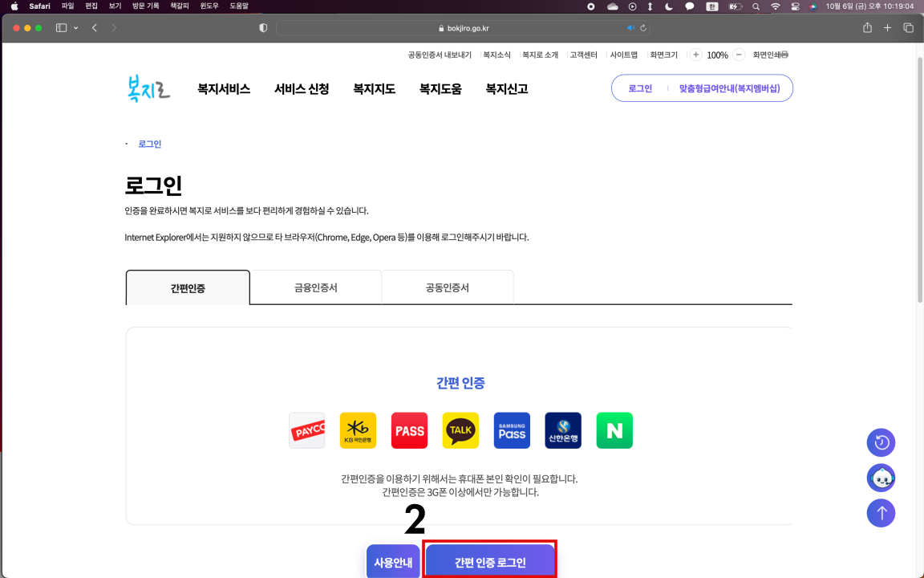Select KB국민은행 authentication icon
924x578 pixels.
tap(358, 430)
